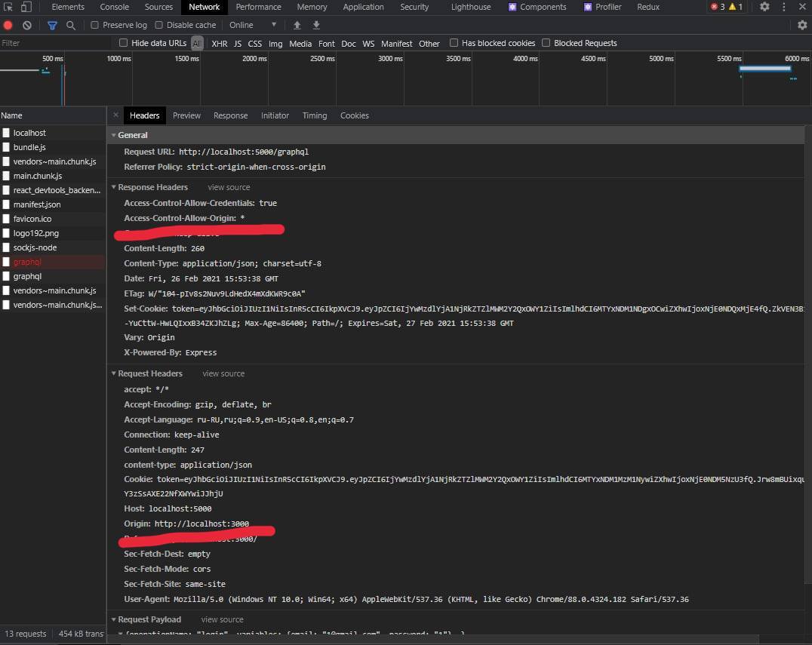Click the Filter text input field
The width and height of the screenshot is (812, 645).
tap(56, 43)
